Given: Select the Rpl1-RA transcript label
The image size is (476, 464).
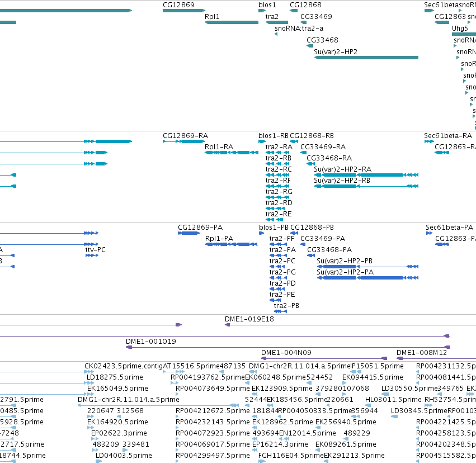Looking at the screenshot, I should tap(219, 147).
